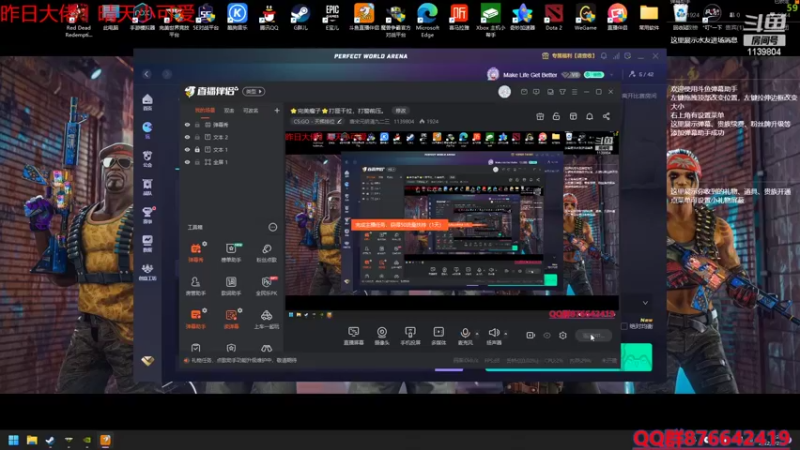
Task: Click the green button at Perfect World Arena bottom
Action: [x=636, y=357]
